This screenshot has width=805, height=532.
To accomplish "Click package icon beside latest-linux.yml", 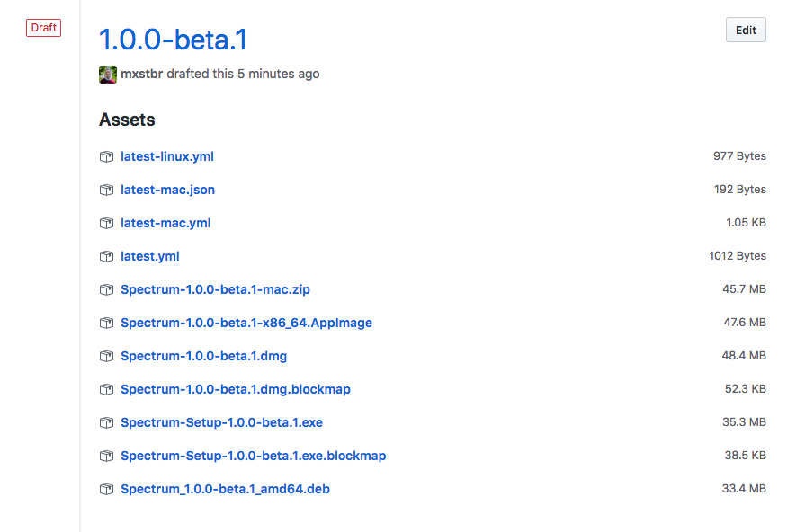I will (106, 156).
